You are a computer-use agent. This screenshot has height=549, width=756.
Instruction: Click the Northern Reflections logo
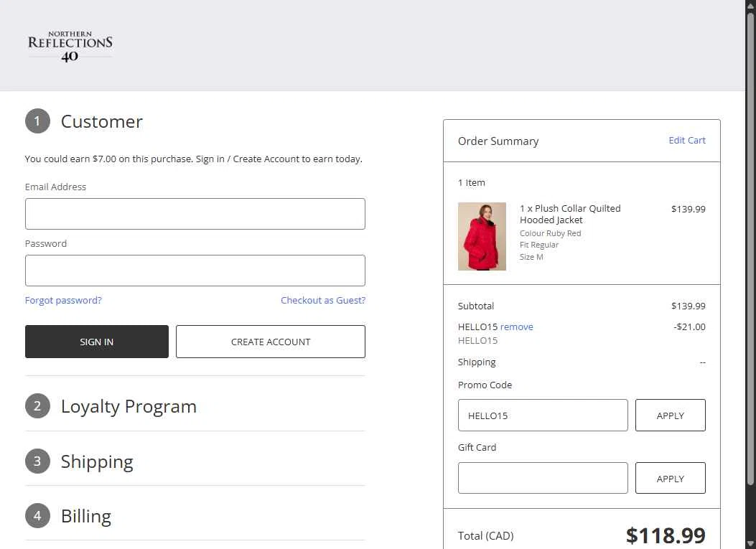tap(70, 46)
